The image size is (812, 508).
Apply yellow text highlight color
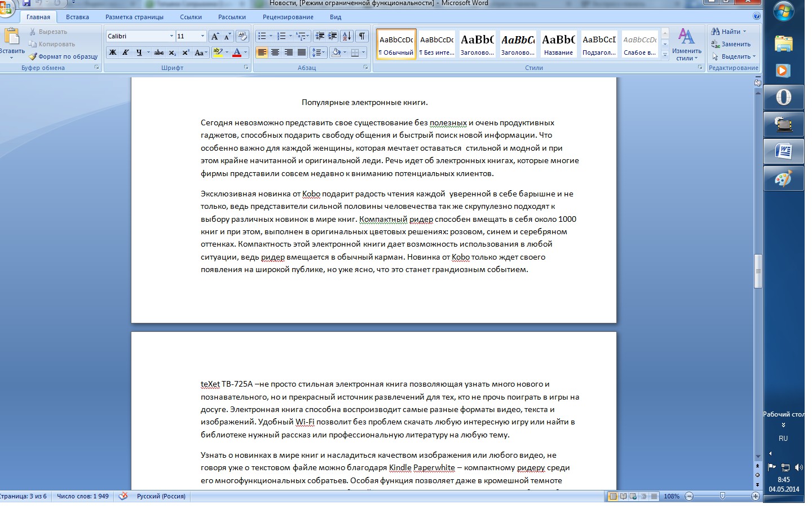click(x=218, y=52)
